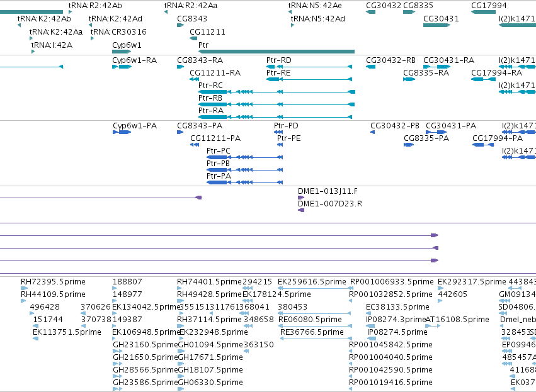Open the CG17994-PA protein label
This screenshot has height=392, width=536.
(498, 138)
